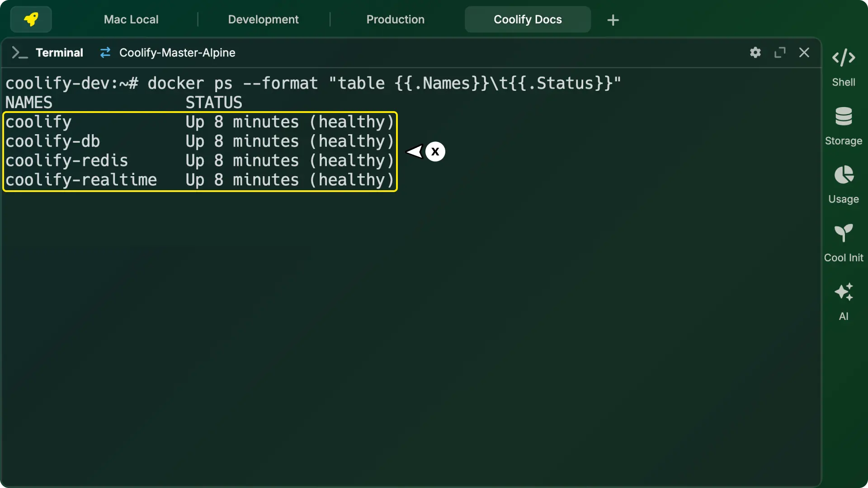The height and width of the screenshot is (488, 868).
Task: Add a new tab with the plus button
Action: pos(613,19)
